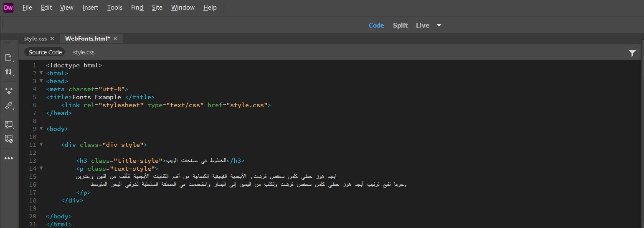644x228 pixels.
Task: Click the filter funnel icon
Action: point(632,53)
